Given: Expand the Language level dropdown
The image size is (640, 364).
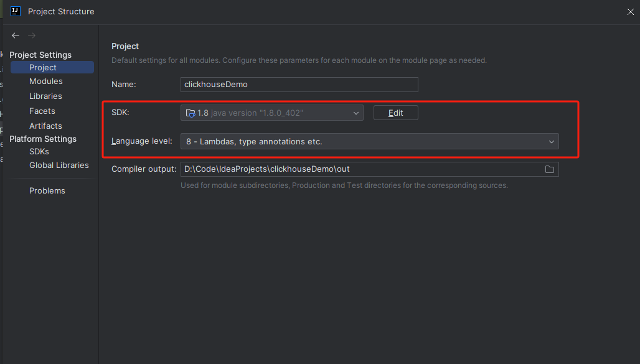Looking at the screenshot, I should [x=369, y=141].
